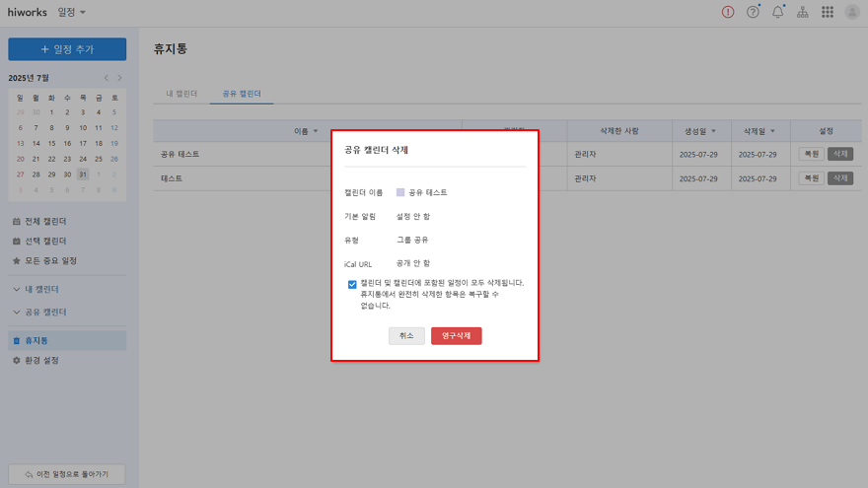Open the help question mark icon
The image size is (868, 488).
click(754, 12)
